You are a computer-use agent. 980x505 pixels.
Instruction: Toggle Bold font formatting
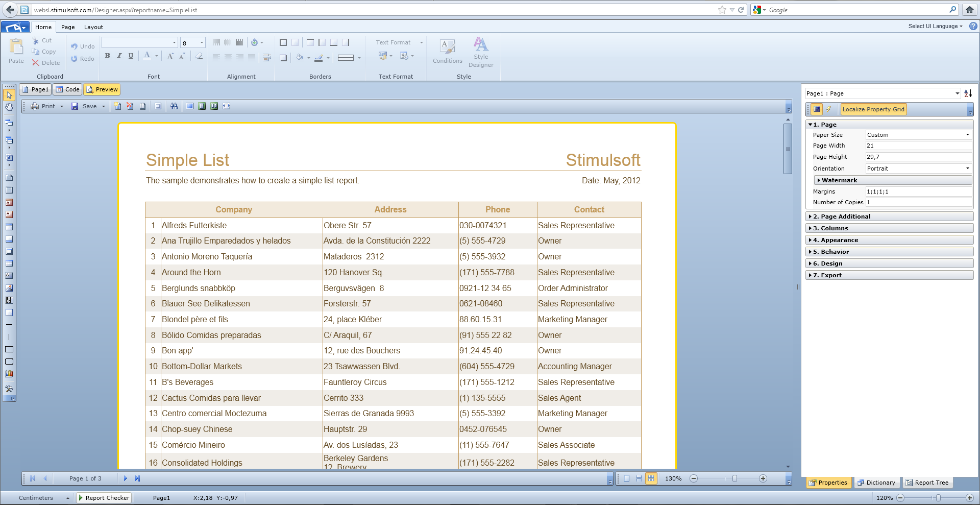(107, 56)
